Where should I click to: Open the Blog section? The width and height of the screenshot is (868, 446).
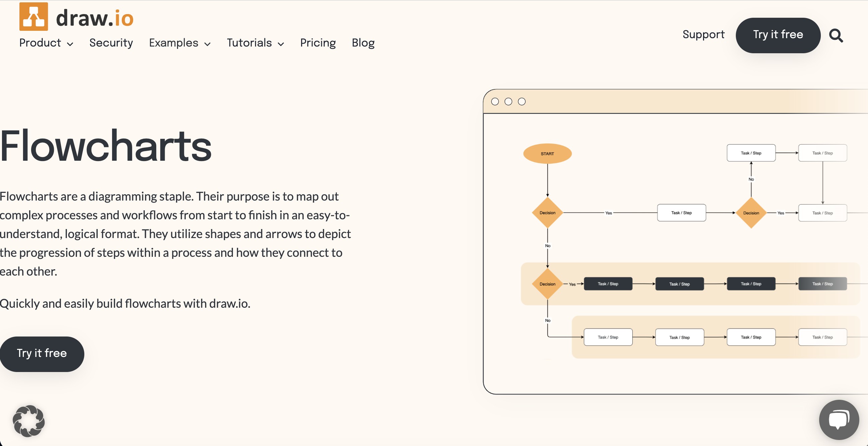(x=363, y=43)
